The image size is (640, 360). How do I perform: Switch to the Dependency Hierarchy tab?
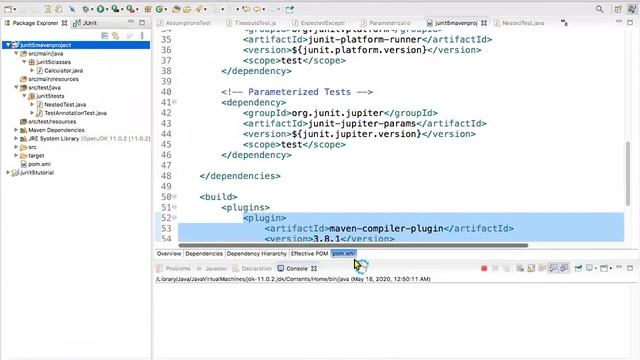257,253
